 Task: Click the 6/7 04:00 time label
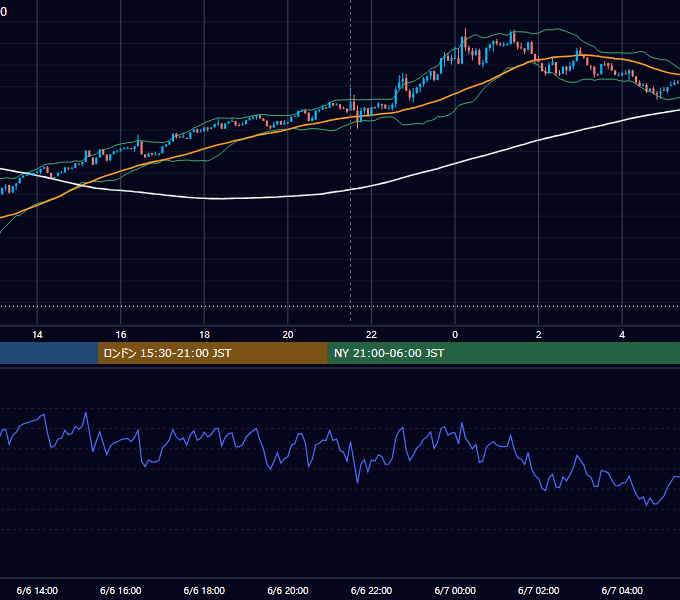tap(622, 590)
